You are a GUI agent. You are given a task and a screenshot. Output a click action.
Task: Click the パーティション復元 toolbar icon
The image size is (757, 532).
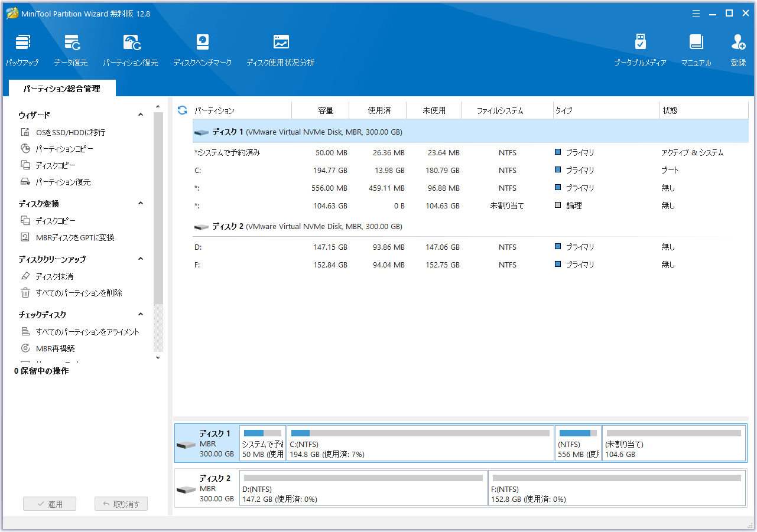pos(131,50)
